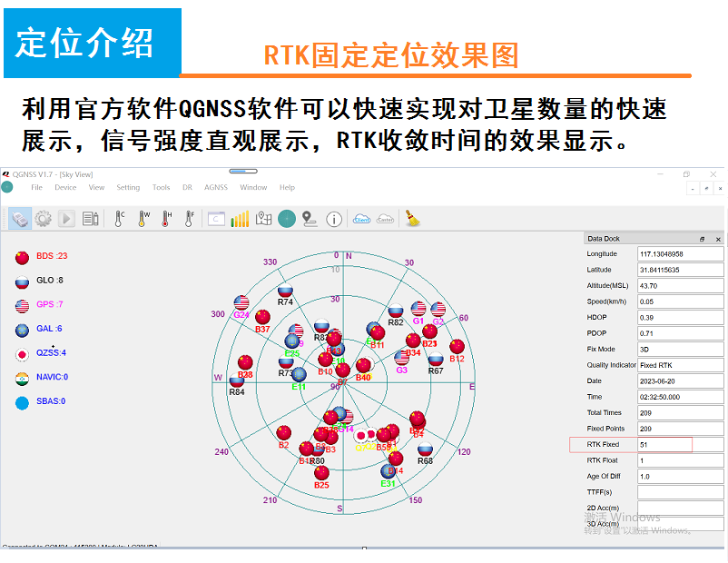
Task: Click the location pin track icon
Action: point(310,219)
